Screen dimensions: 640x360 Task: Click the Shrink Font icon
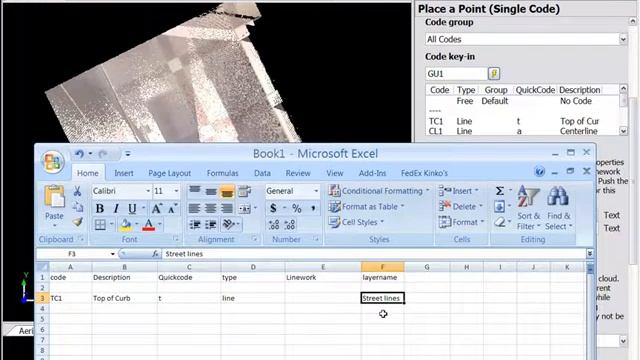[173, 209]
